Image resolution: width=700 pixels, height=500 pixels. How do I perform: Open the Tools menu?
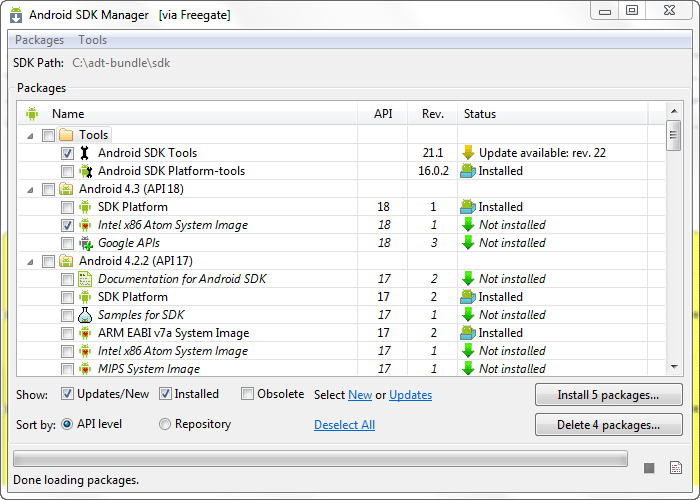point(92,40)
